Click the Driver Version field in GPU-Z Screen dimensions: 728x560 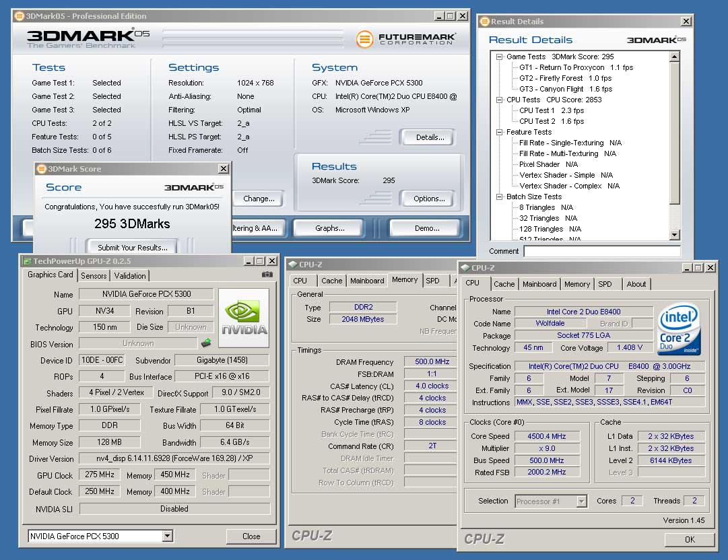(174, 458)
